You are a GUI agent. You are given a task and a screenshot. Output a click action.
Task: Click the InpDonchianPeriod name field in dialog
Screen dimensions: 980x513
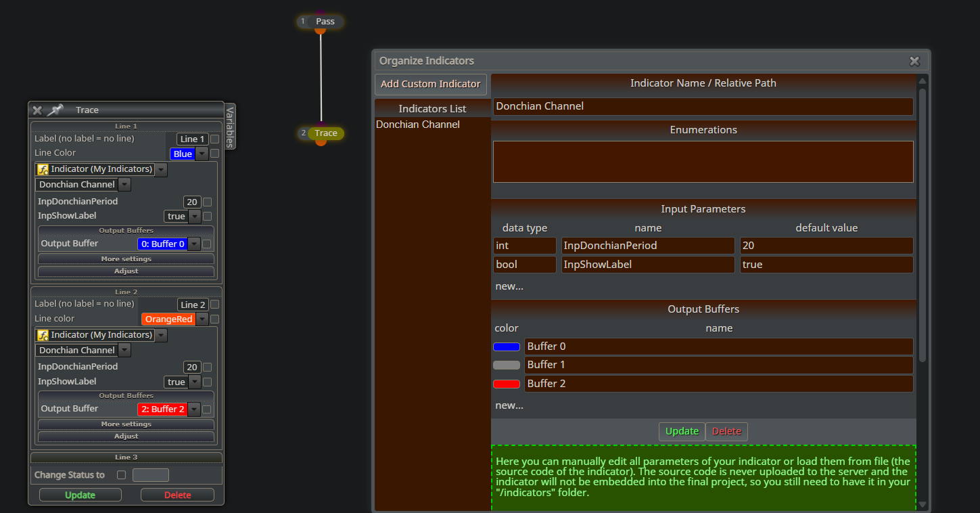point(648,246)
